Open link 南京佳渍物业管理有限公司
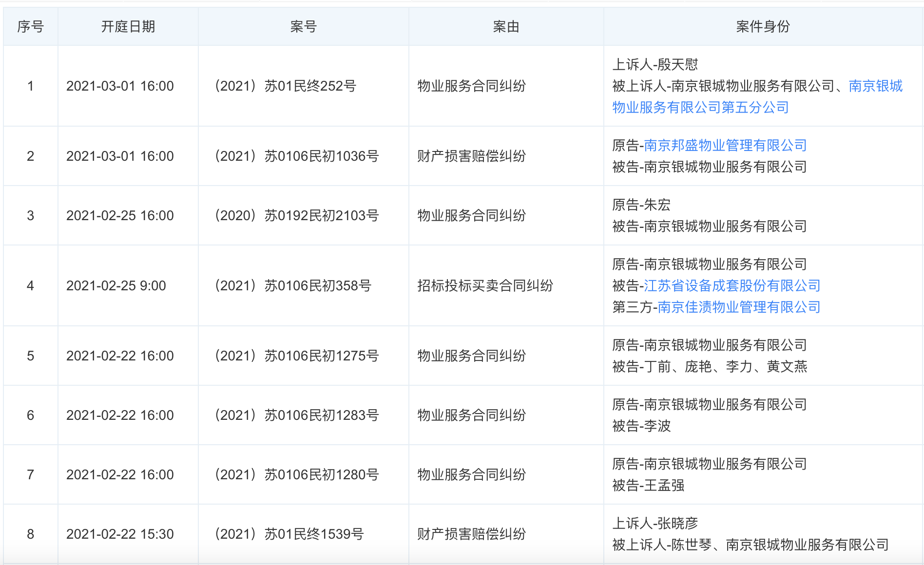Image resolution: width=924 pixels, height=565 pixels. 739,307
